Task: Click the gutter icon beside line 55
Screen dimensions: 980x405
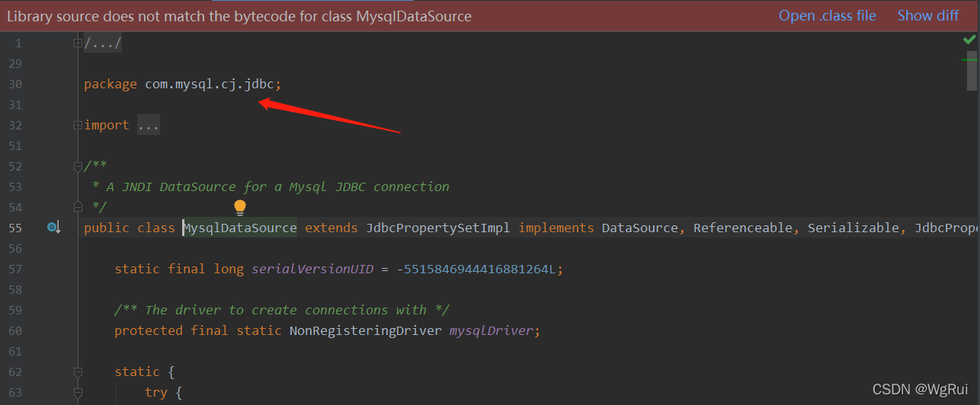Action: [x=53, y=228]
